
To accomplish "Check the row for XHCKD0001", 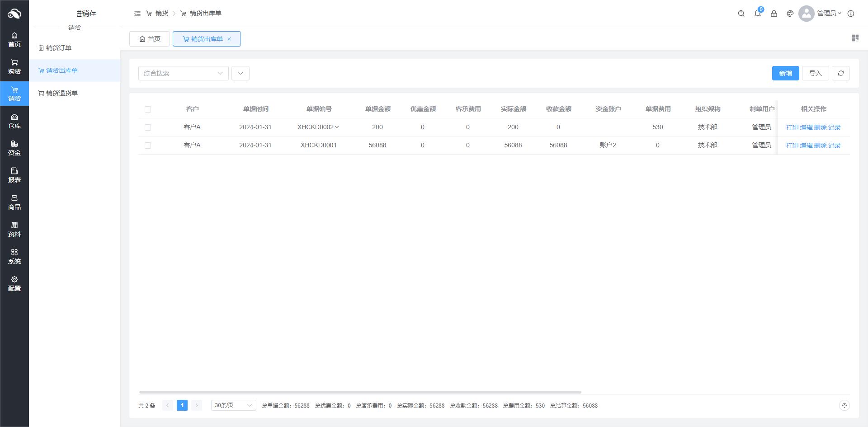I will [x=148, y=145].
